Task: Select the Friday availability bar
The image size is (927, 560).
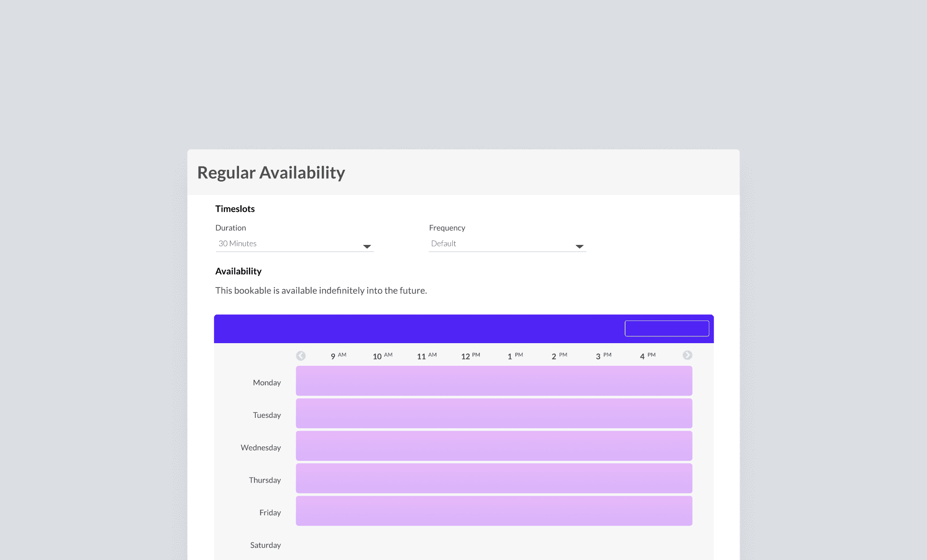Action: coord(494,511)
